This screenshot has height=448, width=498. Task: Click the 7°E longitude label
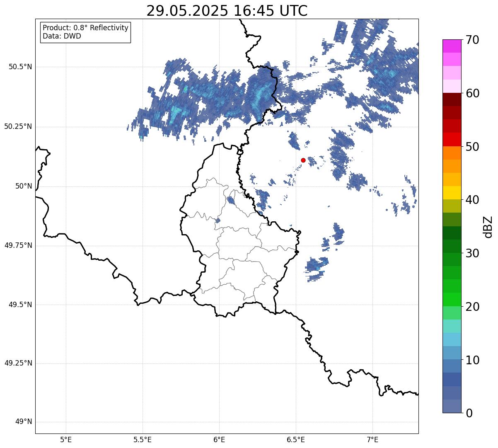[372, 439]
